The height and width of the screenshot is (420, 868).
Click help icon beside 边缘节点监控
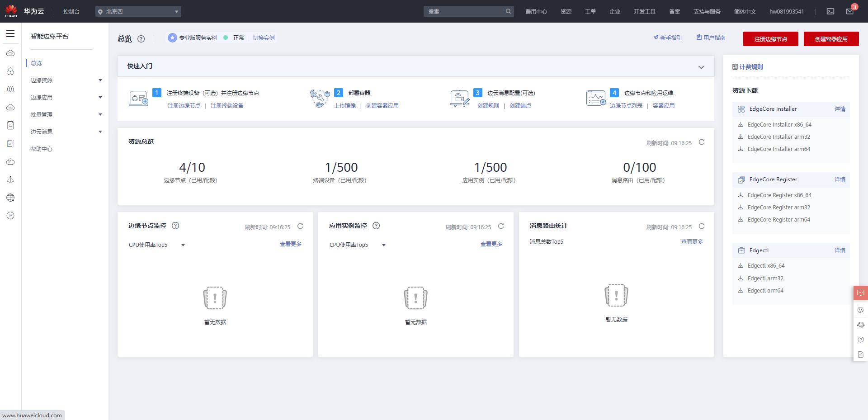[176, 226]
